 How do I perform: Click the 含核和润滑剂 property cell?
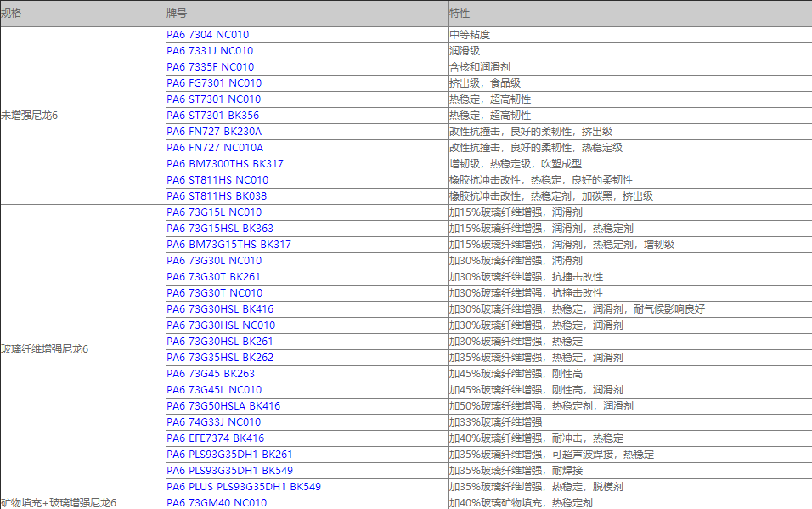(x=630, y=67)
